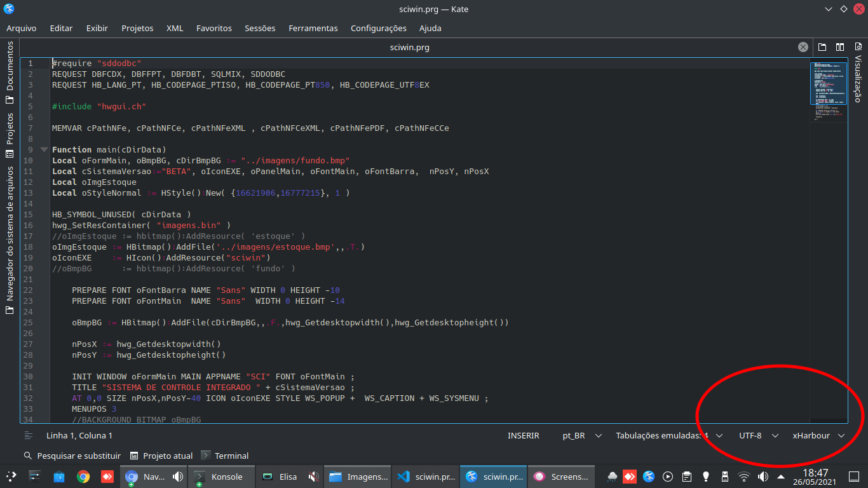Close the sciwin.prg tab
Screen dimensions: 868x488
coord(803,47)
